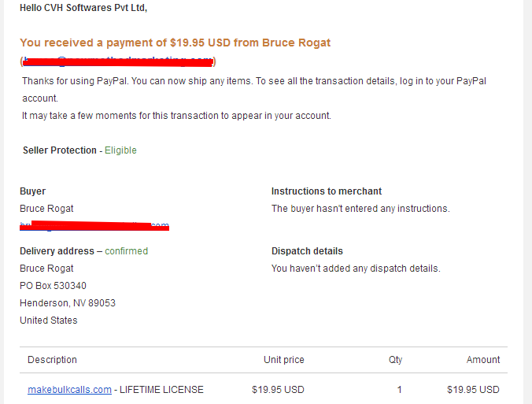Click the Instructions to merchant heading
The width and height of the screenshot is (532, 404).
[x=327, y=191]
